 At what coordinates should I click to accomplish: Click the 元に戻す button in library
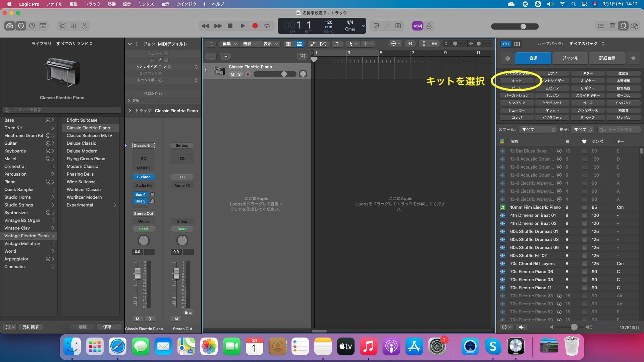click(x=31, y=327)
